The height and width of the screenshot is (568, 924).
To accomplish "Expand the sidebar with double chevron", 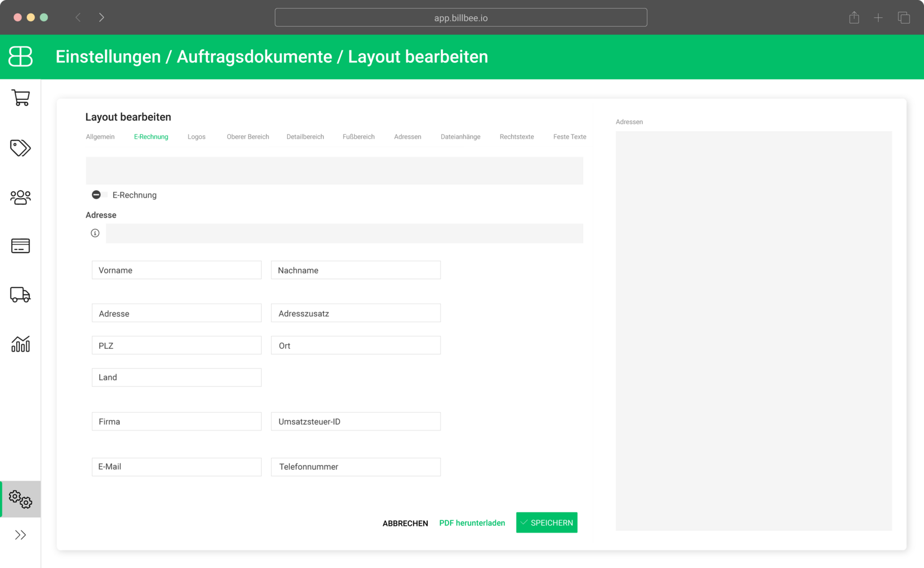I will (21, 535).
